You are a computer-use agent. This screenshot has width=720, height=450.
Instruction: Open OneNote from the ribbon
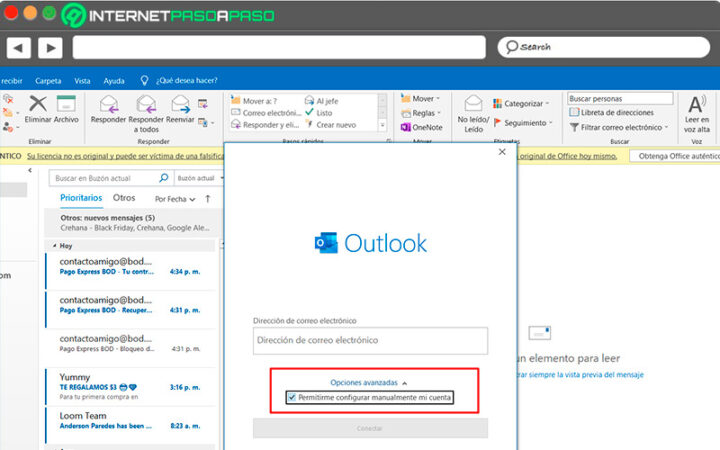422,127
